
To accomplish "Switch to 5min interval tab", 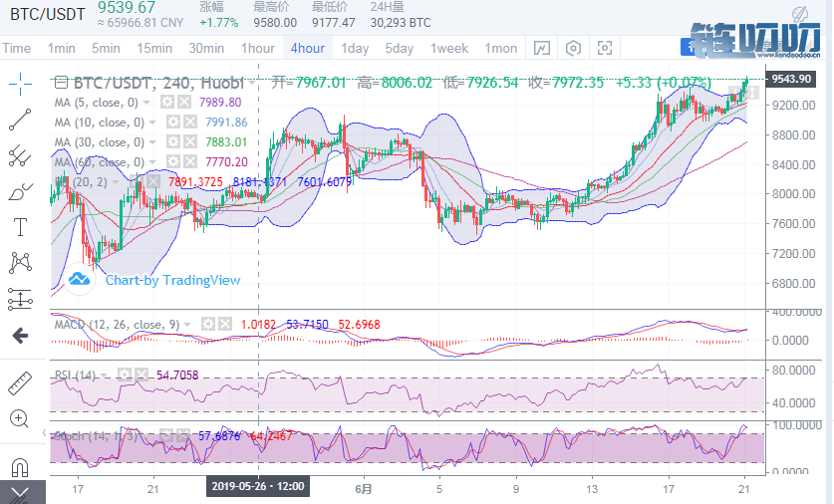I will point(106,49).
